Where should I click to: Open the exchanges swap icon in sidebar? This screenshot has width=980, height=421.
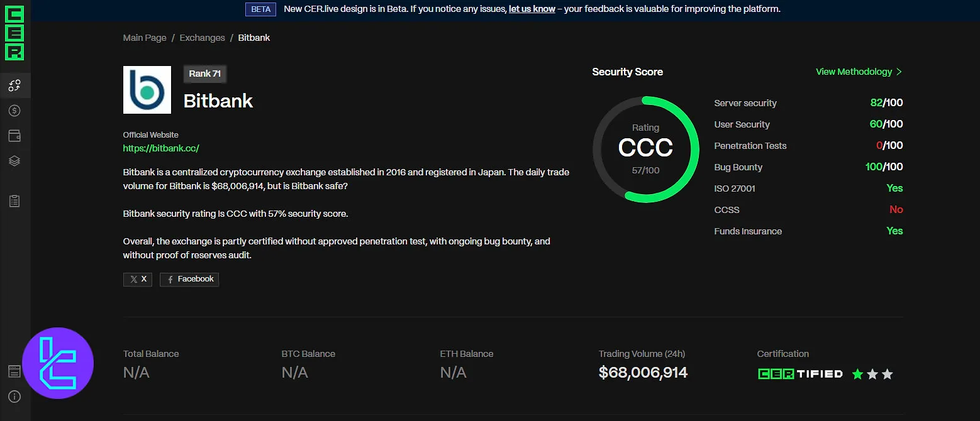click(14, 85)
